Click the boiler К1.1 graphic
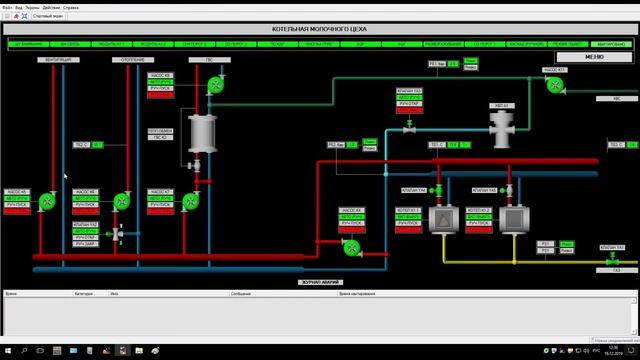 (x=444, y=220)
